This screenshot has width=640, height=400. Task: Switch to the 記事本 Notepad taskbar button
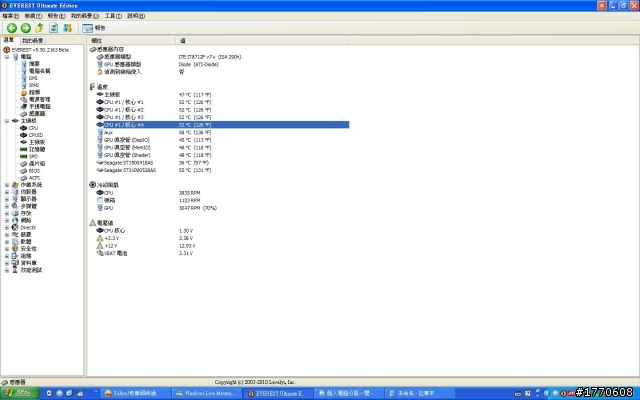(420, 393)
